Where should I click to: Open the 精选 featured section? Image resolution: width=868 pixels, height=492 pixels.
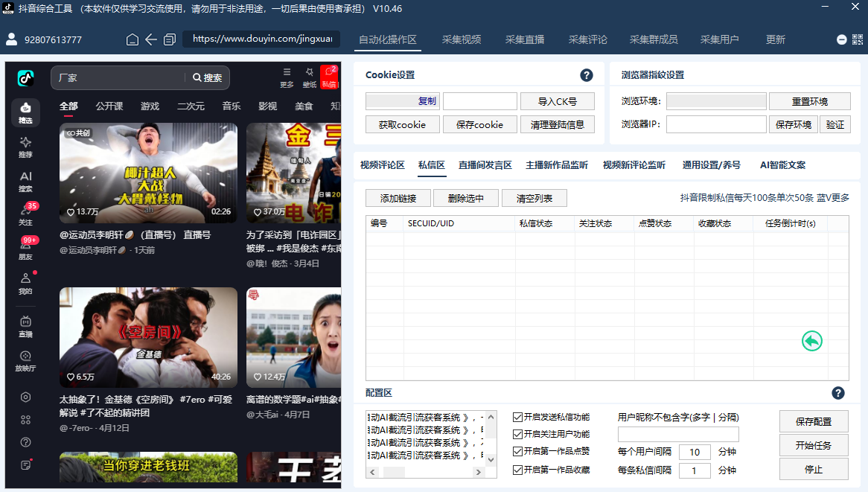coord(25,112)
